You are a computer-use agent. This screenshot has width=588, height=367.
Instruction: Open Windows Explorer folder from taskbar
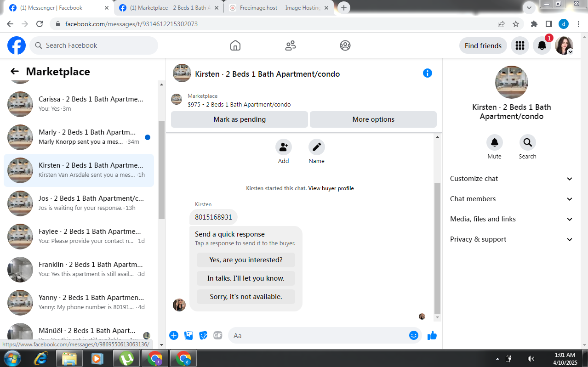69,358
